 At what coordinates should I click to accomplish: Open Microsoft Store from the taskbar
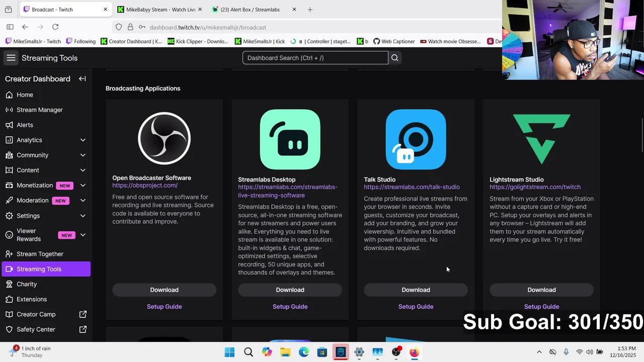pyautogui.click(x=322, y=352)
